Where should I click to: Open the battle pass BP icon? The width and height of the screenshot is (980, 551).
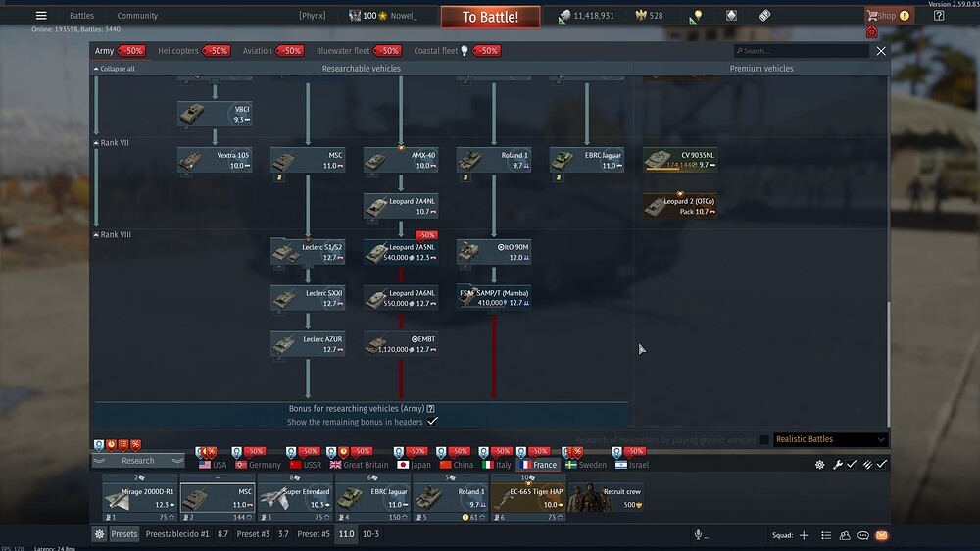[764, 16]
